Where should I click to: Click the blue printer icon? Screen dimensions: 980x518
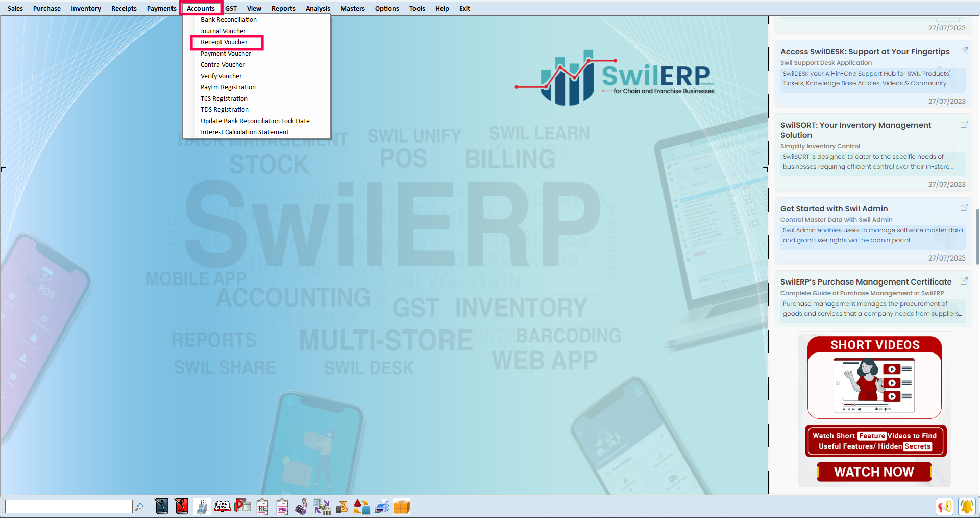coord(382,506)
